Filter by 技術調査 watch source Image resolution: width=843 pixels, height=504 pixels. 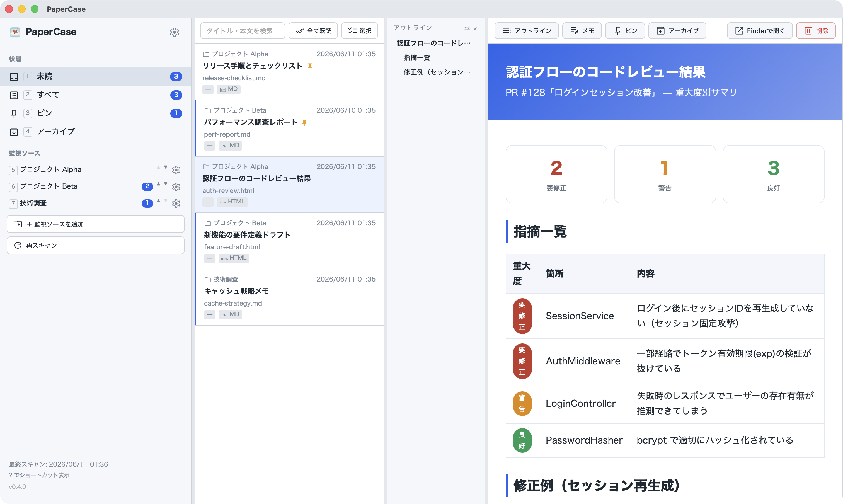click(x=33, y=203)
